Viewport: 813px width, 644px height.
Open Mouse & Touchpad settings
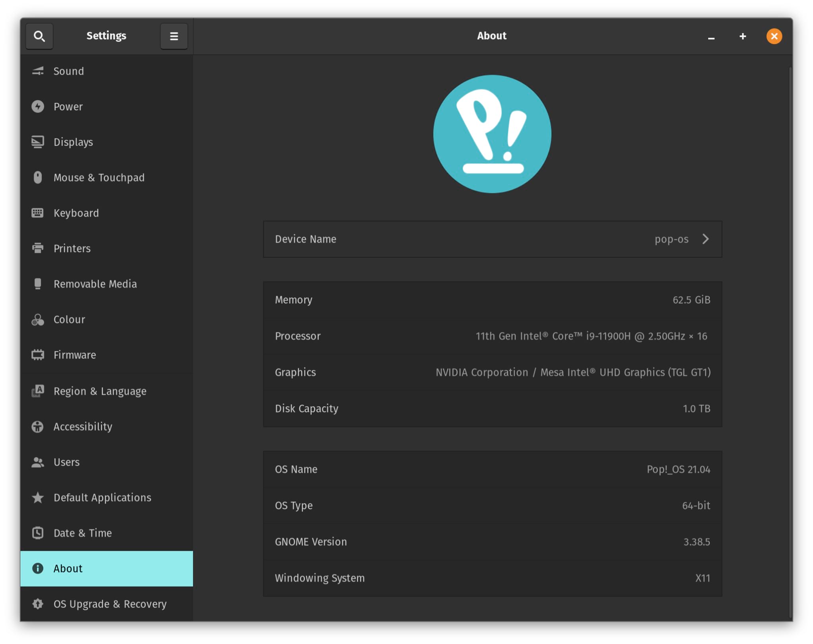(106, 177)
